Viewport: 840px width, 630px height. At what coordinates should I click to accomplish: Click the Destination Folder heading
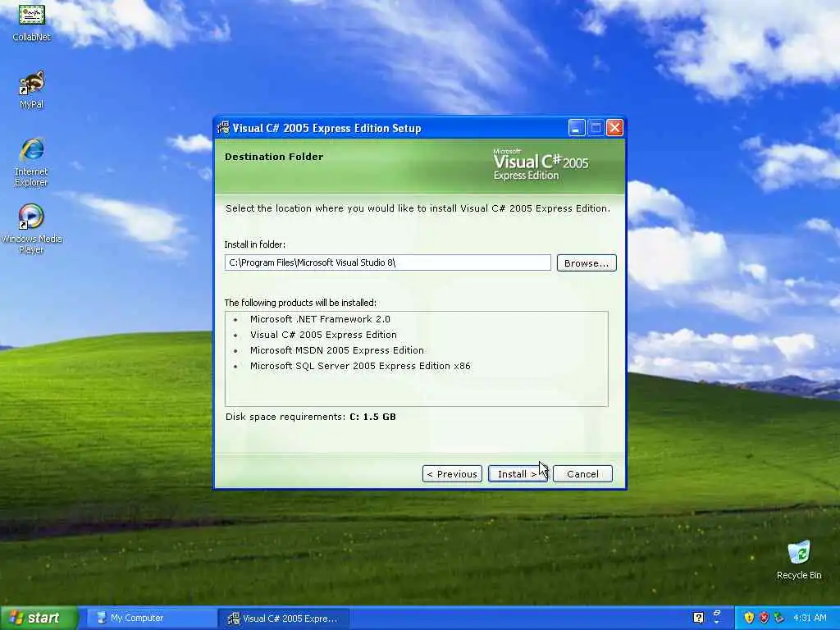click(274, 157)
